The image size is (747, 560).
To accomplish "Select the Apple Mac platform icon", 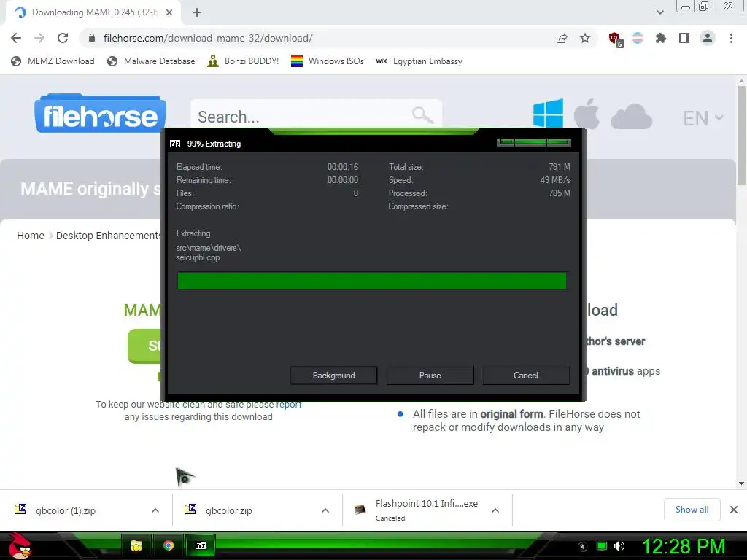I will [587, 113].
